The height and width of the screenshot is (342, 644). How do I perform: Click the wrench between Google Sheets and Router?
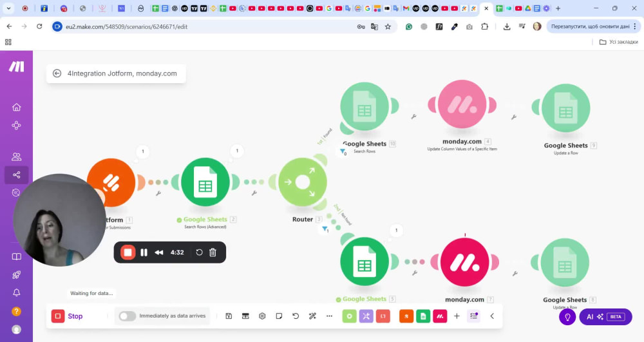click(254, 193)
